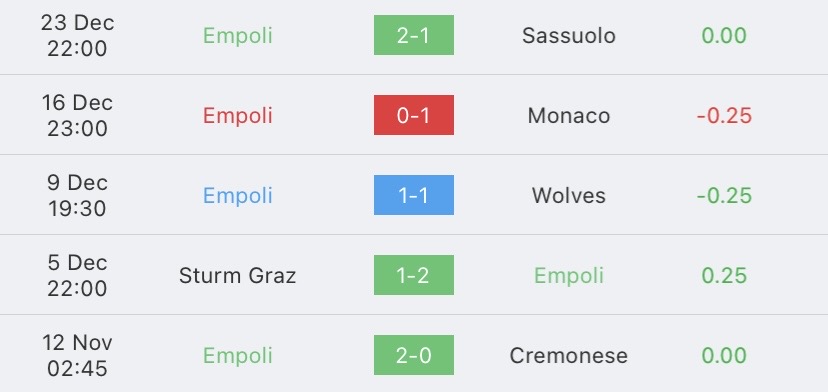
Task: Select the Wolves team name
Action: click(x=569, y=195)
